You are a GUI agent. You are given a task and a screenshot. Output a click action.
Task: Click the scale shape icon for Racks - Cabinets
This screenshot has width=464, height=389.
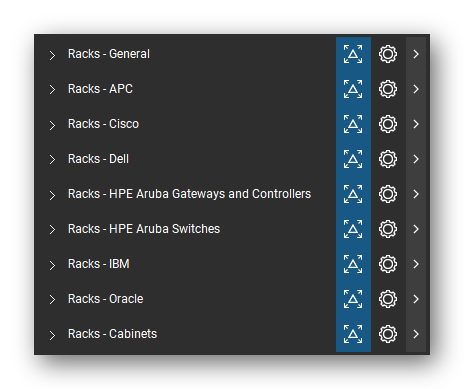(x=353, y=334)
